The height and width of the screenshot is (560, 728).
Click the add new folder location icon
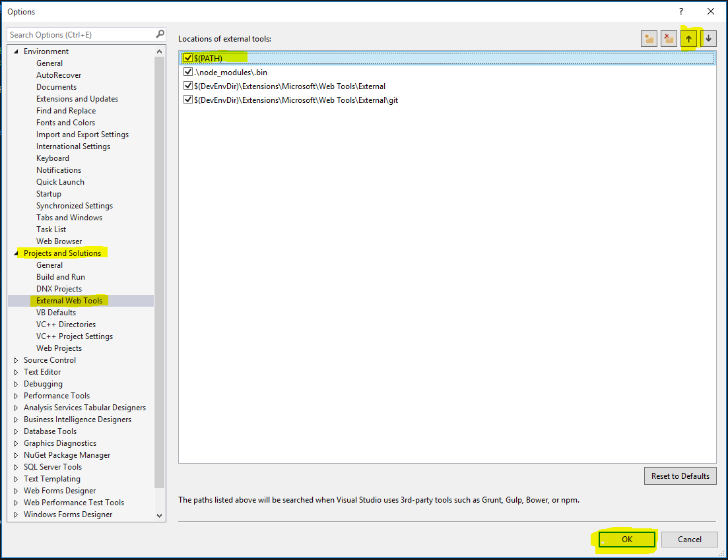(649, 39)
